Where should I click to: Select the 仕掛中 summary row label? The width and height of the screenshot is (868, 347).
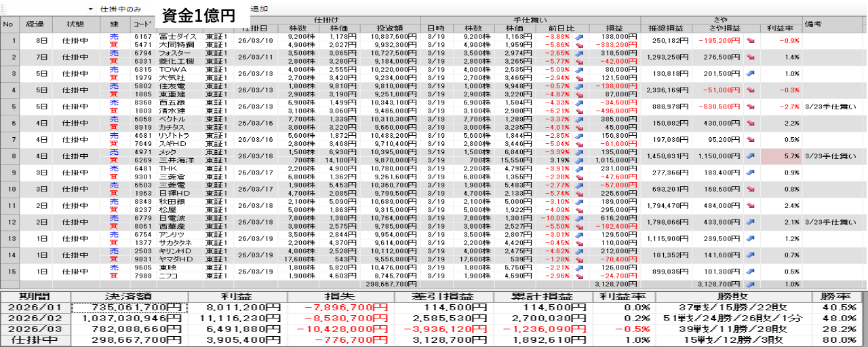(x=35, y=340)
